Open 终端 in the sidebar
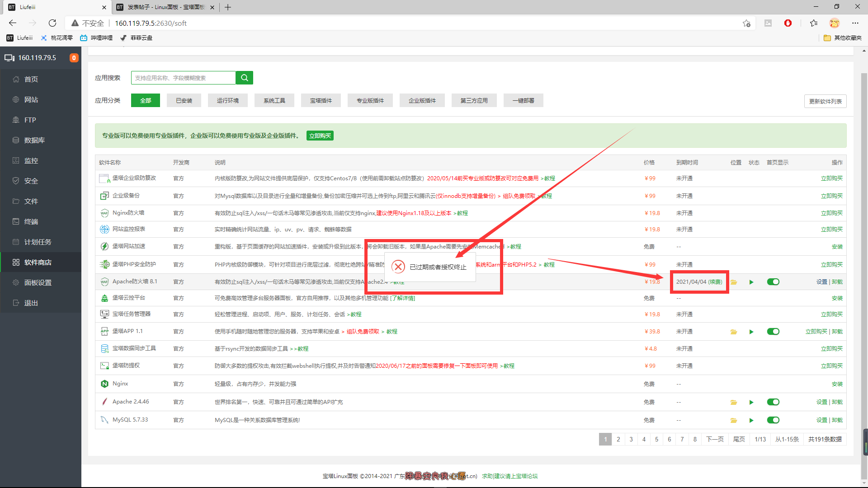868x488 pixels. tap(41, 221)
